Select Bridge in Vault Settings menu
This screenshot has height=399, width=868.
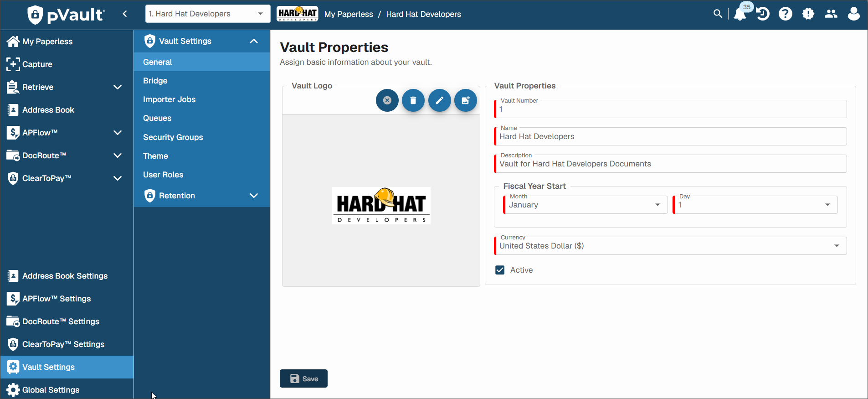click(x=202, y=81)
